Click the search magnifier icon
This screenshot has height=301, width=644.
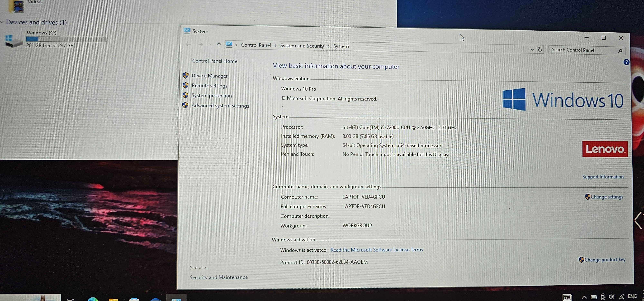620,51
